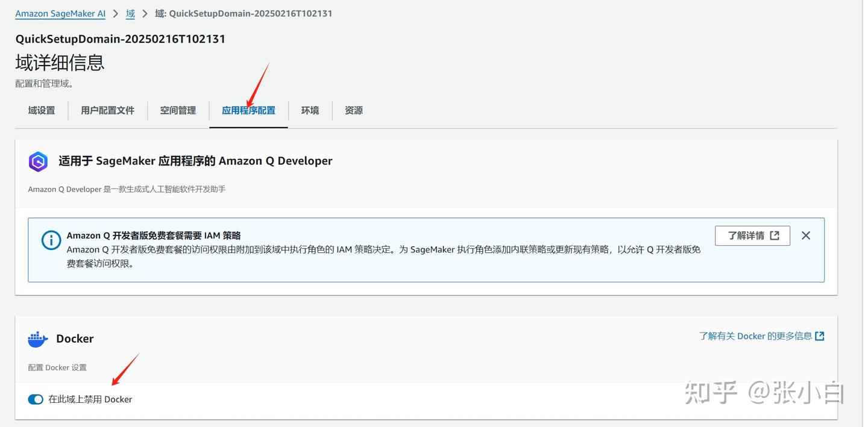Image resolution: width=868 pixels, height=427 pixels.
Task: Go to Amazon SageMaker AI breadcrumb link
Action: 60,13
